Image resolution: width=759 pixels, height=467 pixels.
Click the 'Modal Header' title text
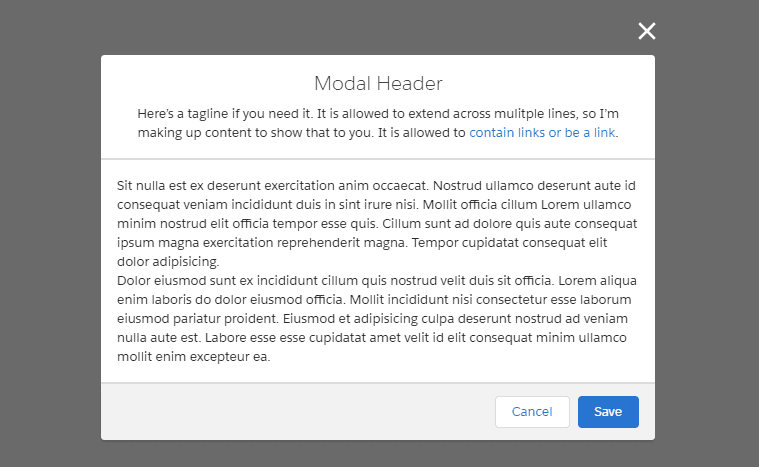point(378,83)
